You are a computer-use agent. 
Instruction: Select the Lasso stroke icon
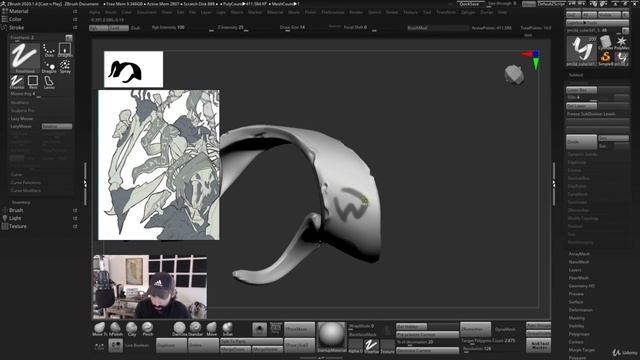click(x=49, y=82)
